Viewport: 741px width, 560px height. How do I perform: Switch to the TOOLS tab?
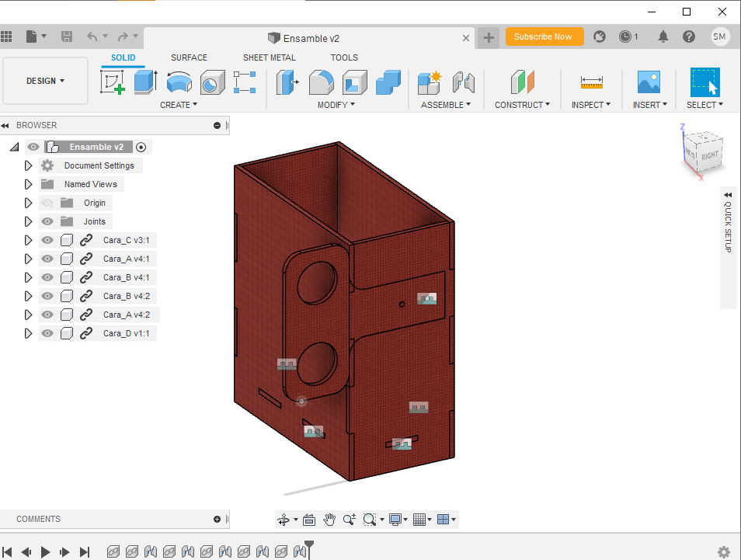(x=344, y=57)
